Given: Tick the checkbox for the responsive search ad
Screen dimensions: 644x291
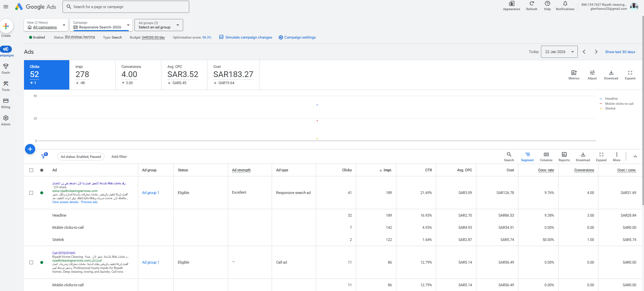Looking at the screenshot, I should 31,193.
